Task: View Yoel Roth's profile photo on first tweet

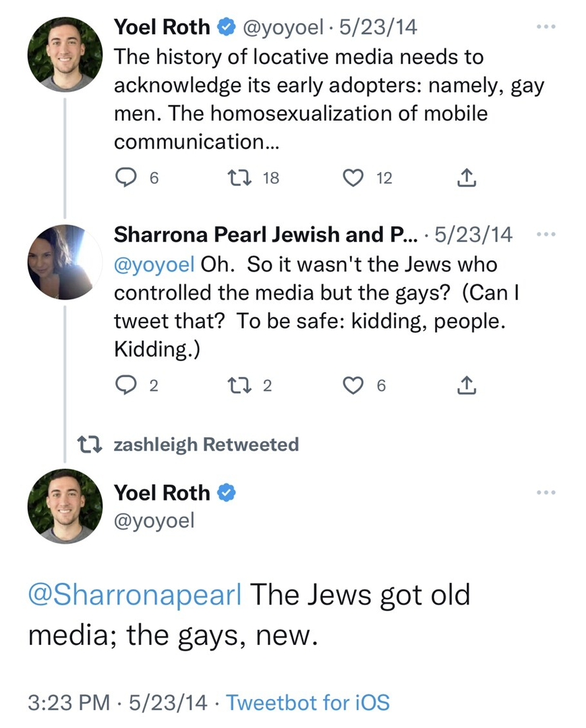Action: (65, 54)
